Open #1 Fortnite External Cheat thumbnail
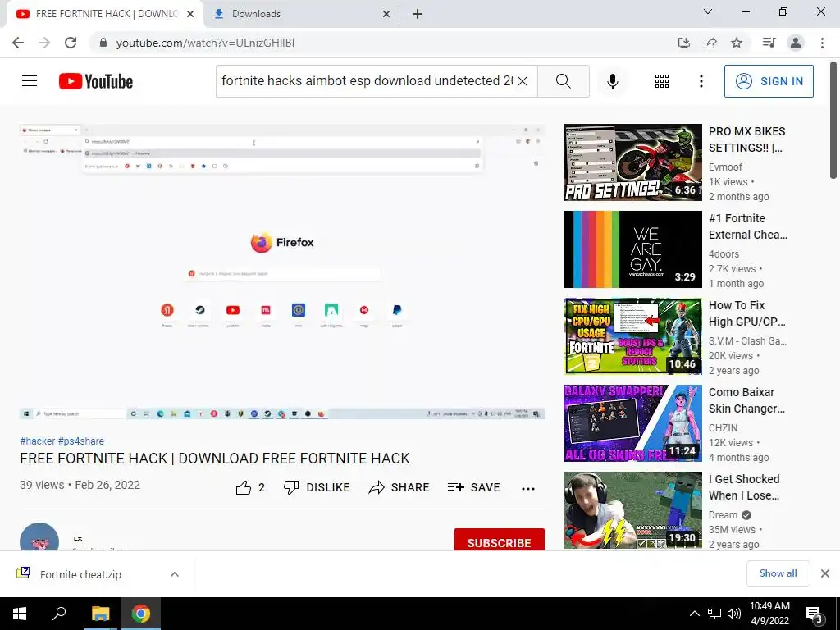Screen dimensions: 840x630 (632, 249)
